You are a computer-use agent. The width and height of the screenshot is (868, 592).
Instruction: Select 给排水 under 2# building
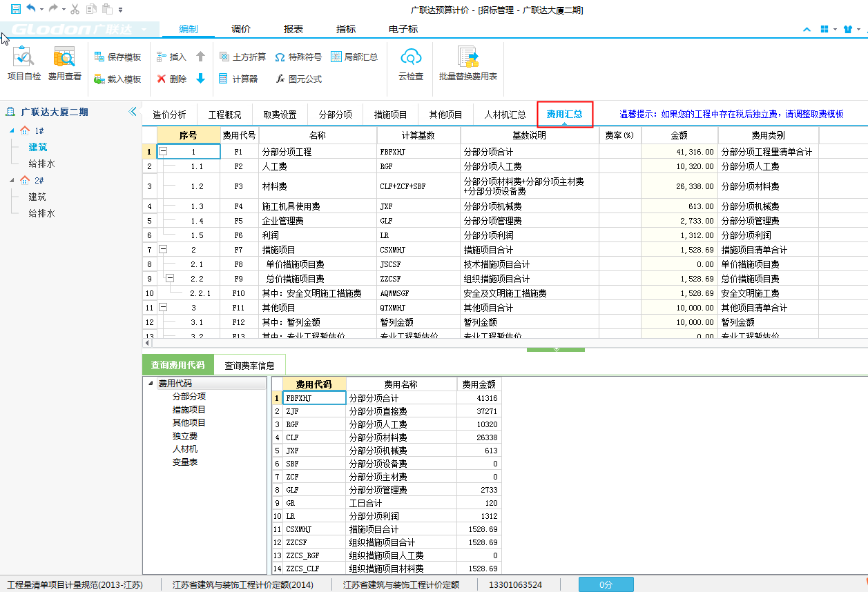(x=41, y=213)
